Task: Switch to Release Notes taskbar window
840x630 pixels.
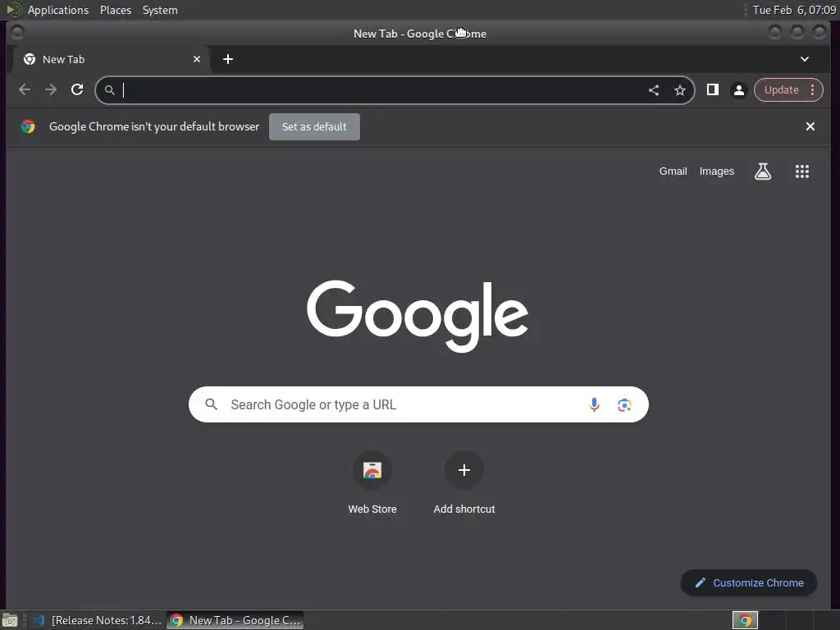Action: pyautogui.click(x=97, y=620)
